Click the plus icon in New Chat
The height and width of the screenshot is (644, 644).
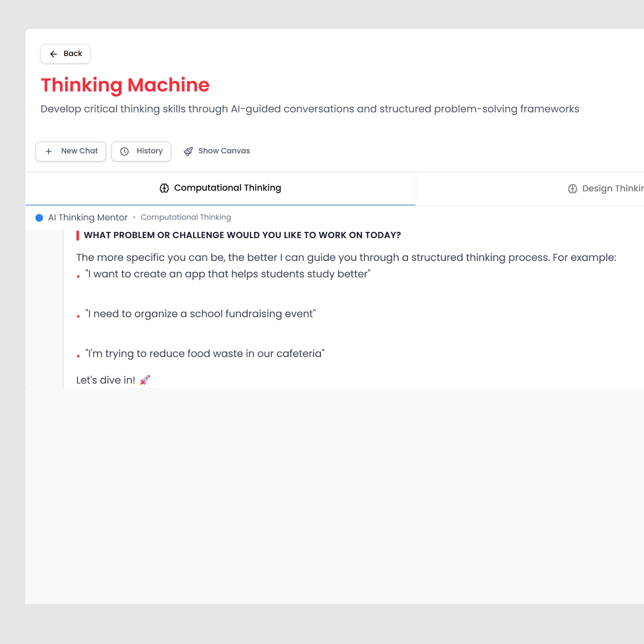pos(49,151)
